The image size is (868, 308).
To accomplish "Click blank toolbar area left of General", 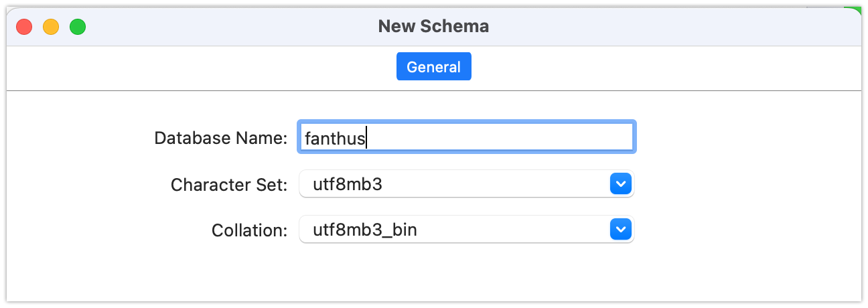I will pyautogui.click(x=201, y=67).
